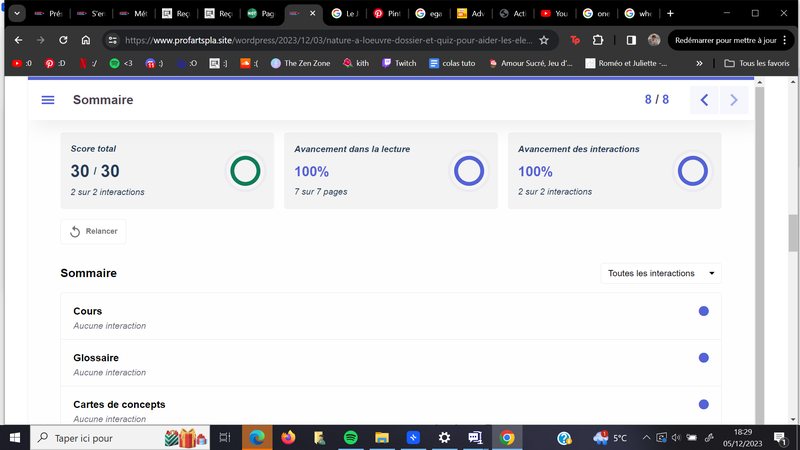Launch Spotify from the taskbar
Viewport: 800px width, 450px height.
tap(349, 437)
